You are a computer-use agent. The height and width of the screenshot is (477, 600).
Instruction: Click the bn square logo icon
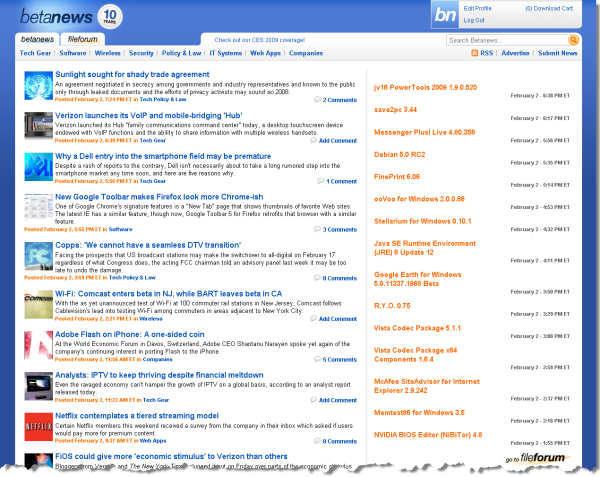(x=445, y=15)
